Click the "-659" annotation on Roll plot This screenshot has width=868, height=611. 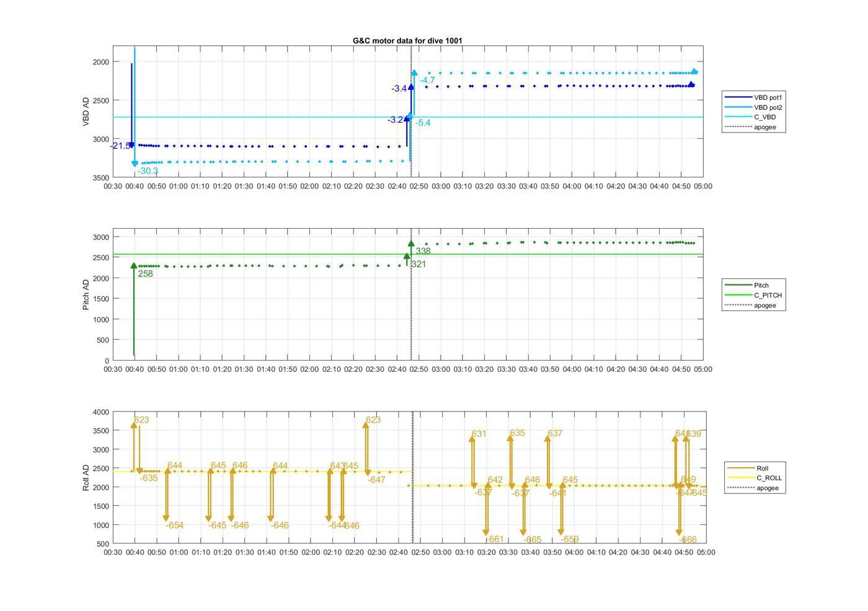569,539
